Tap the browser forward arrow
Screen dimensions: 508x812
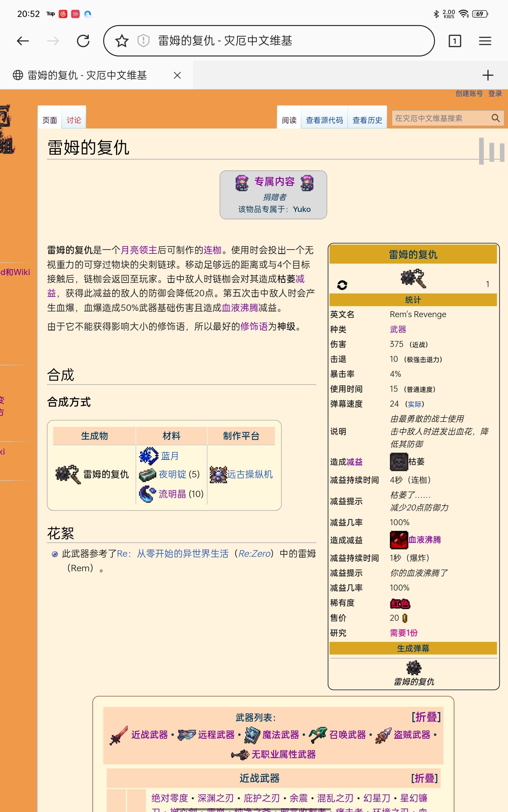(x=53, y=41)
